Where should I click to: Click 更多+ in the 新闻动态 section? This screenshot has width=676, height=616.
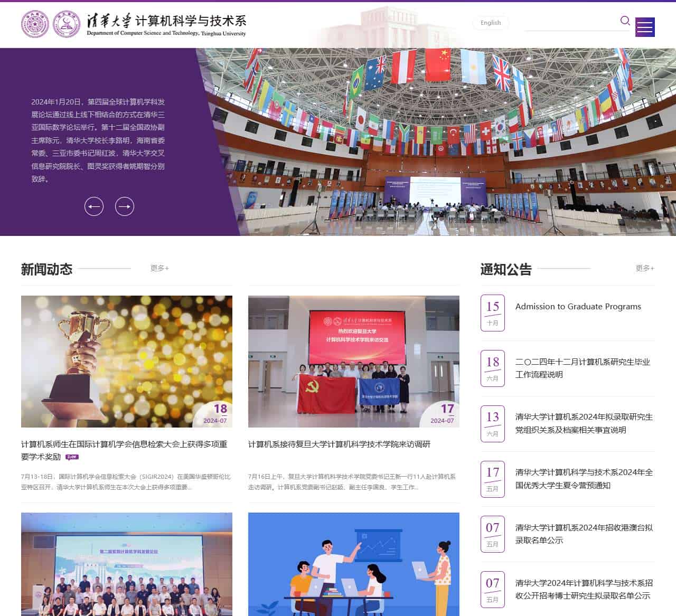pos(158,268)
